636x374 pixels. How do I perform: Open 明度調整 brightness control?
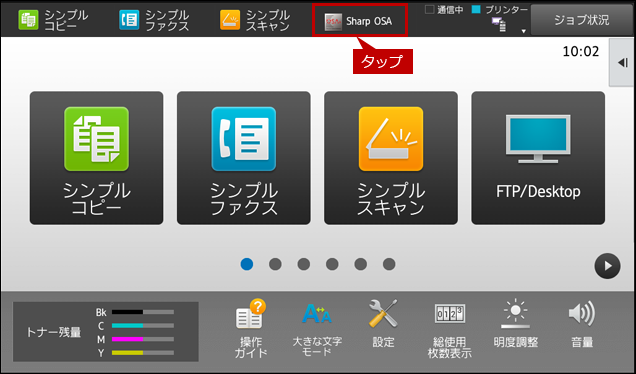coord(516,325)
